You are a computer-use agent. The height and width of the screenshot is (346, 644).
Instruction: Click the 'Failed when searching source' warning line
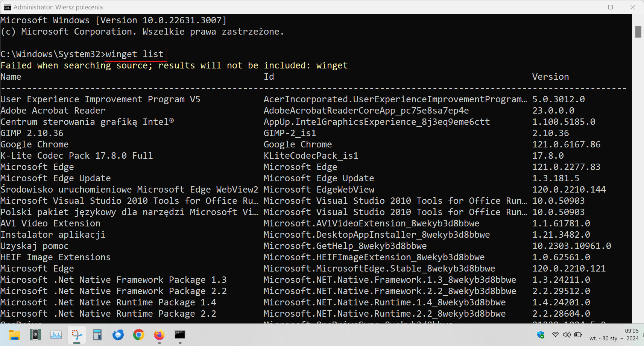coord(174,65)
